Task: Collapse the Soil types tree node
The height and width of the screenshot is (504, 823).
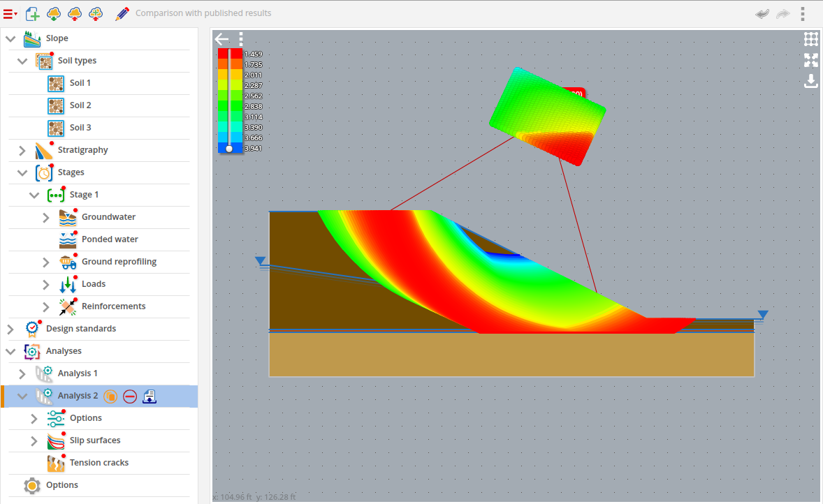Action: 22,61
